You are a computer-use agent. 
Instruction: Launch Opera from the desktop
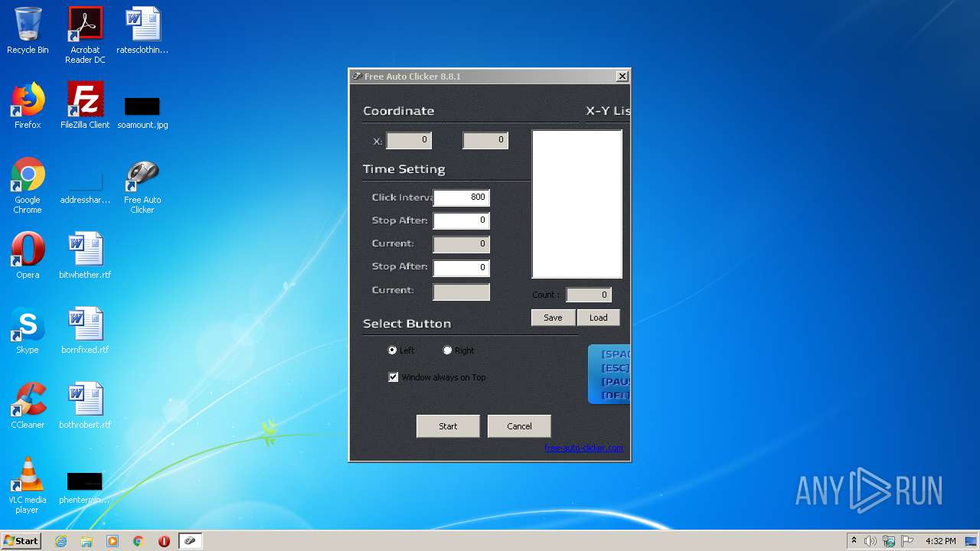tap(28, 256)
